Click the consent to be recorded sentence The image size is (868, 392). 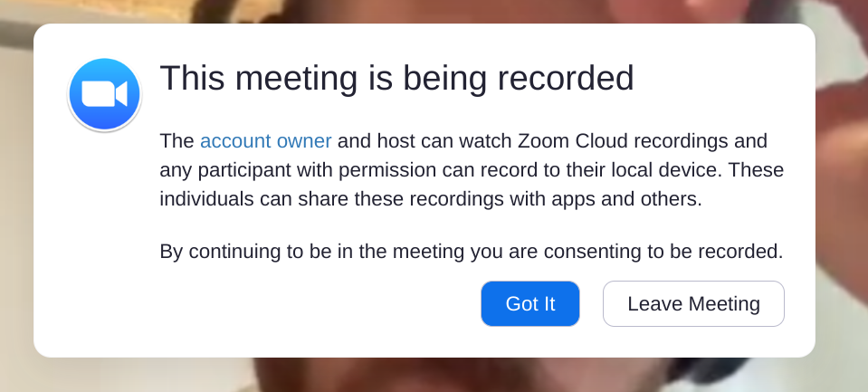tap(471, 252)
